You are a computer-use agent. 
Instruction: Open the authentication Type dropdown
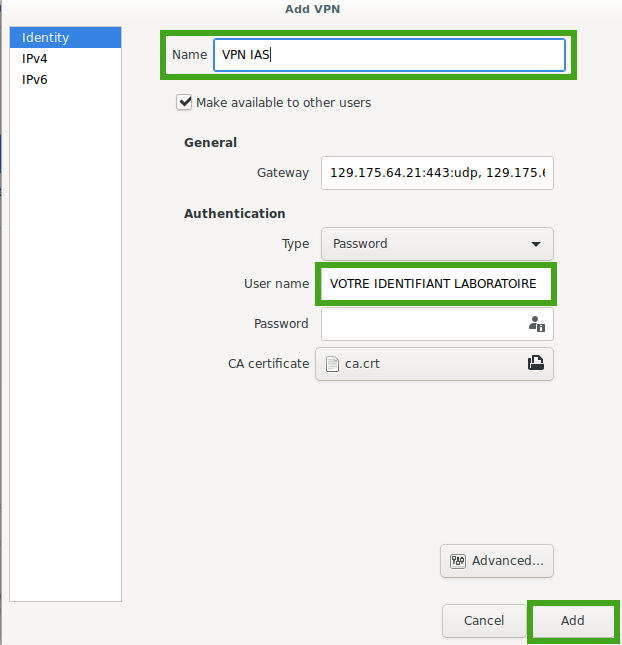click(x=436, y=243)
